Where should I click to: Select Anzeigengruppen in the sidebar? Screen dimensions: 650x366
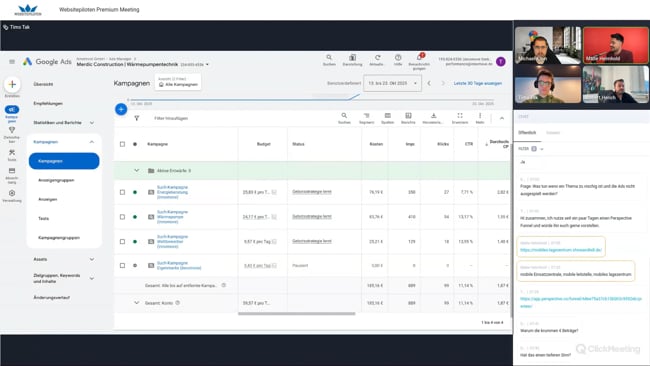coord(56,180)
